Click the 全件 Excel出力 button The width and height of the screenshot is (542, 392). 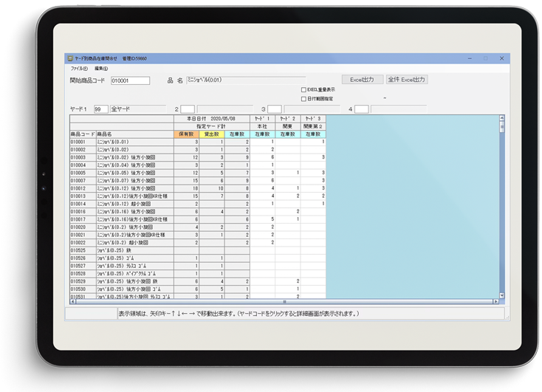click(407, 80)
